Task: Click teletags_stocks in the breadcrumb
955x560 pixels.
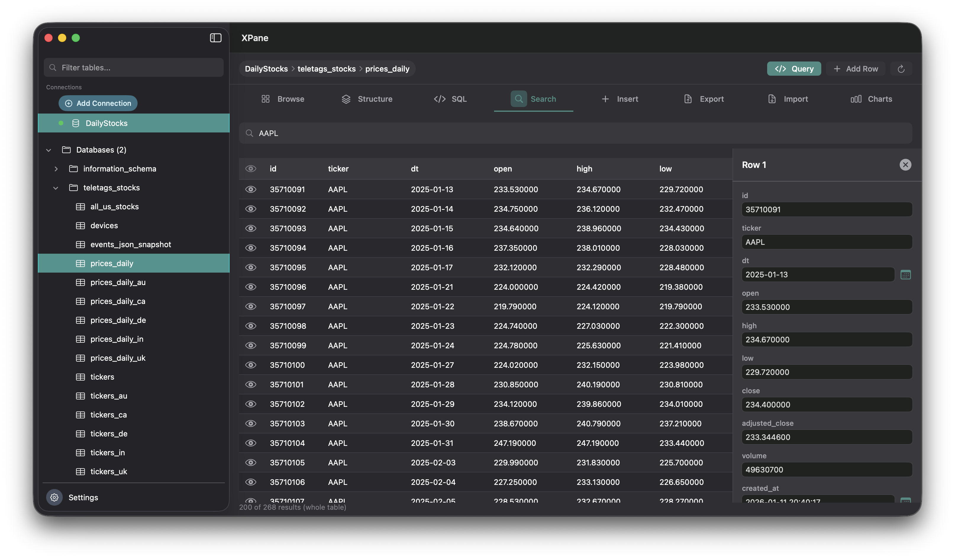Action: [x=326, y=69]
